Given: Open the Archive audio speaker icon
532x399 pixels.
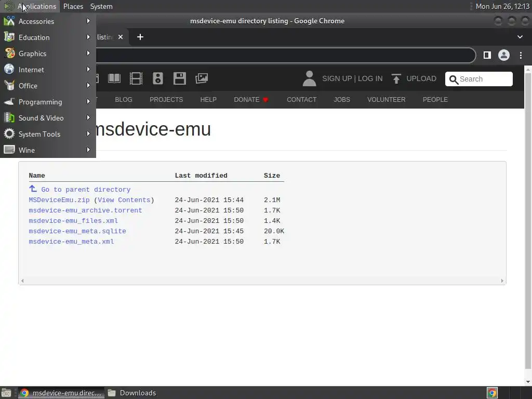Looking at the screenshot, I should [x=158, y=78].
